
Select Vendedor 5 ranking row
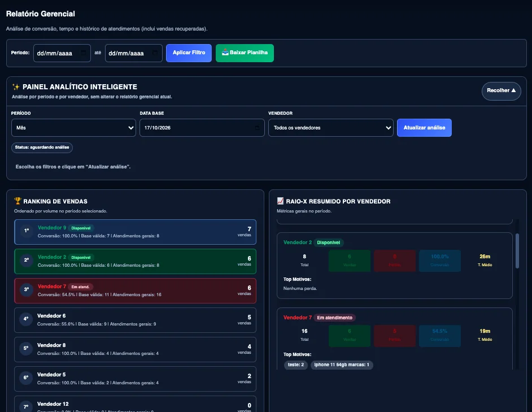(x=135, y=379)
